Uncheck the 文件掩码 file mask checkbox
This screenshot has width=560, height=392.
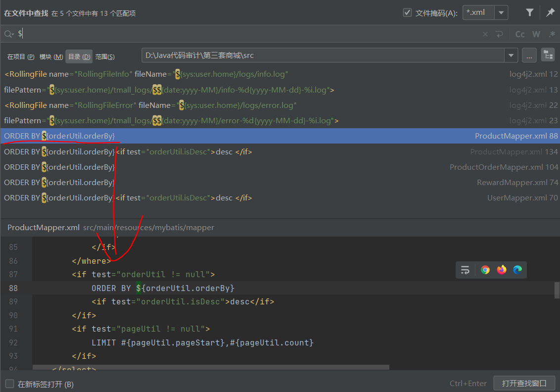coord(407,13)
